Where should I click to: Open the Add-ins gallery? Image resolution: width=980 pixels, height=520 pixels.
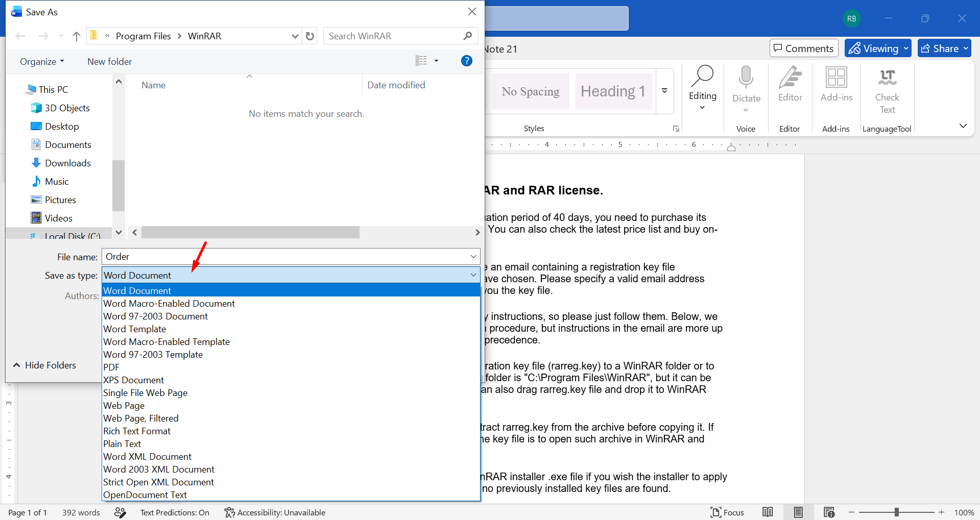tap(836, 84)
